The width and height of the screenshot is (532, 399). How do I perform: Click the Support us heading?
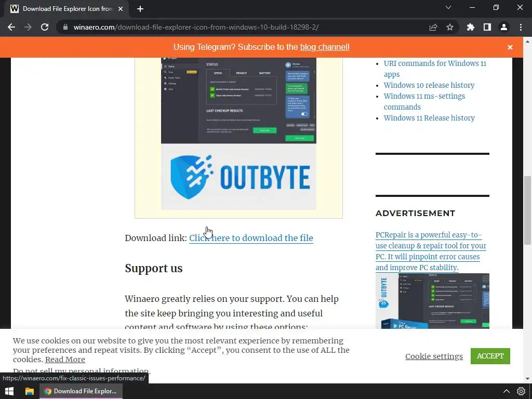pyautogui.click(x=154, y=268)
